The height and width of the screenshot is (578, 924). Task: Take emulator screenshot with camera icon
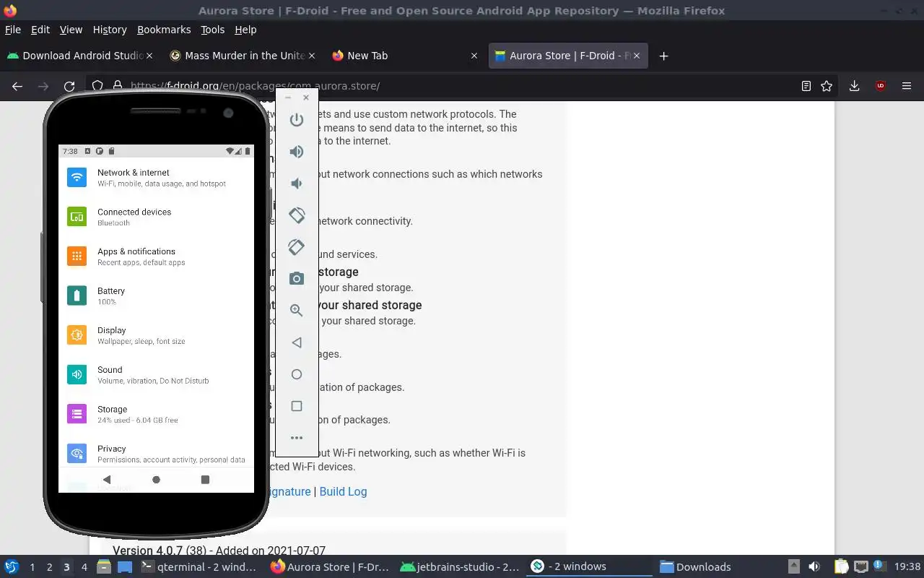[x=297, y=279]
